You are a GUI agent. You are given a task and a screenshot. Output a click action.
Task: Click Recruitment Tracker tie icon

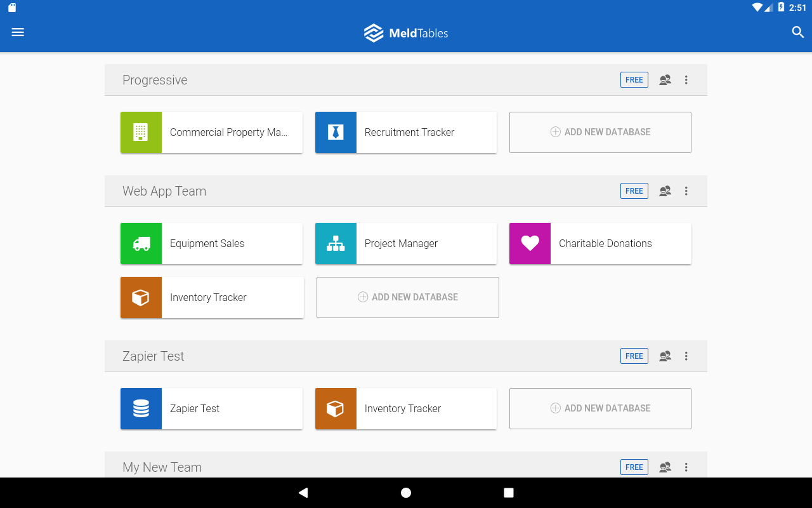(x=336, y=132)
